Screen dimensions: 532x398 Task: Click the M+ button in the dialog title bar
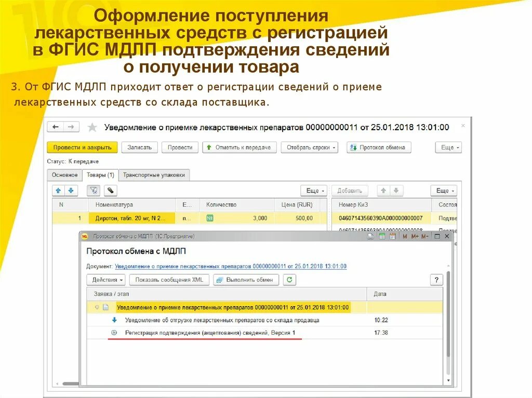tap(415, 237)
